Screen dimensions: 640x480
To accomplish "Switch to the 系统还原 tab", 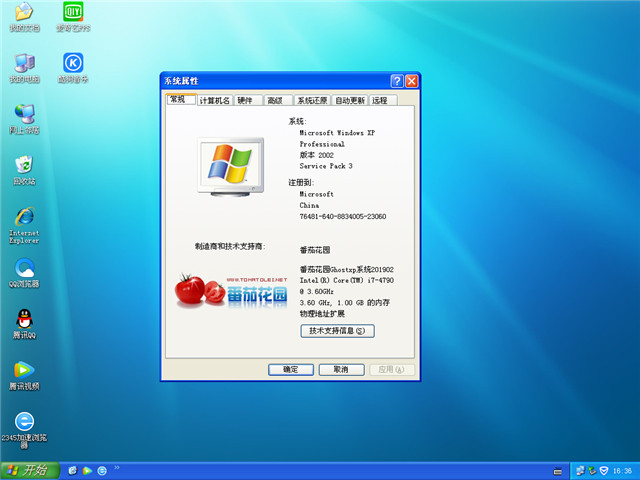I will click(312, 100).
